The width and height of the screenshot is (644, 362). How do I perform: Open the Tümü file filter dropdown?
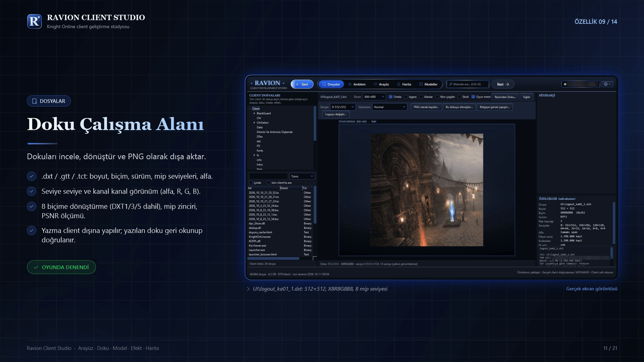click(x=302, y=176)
